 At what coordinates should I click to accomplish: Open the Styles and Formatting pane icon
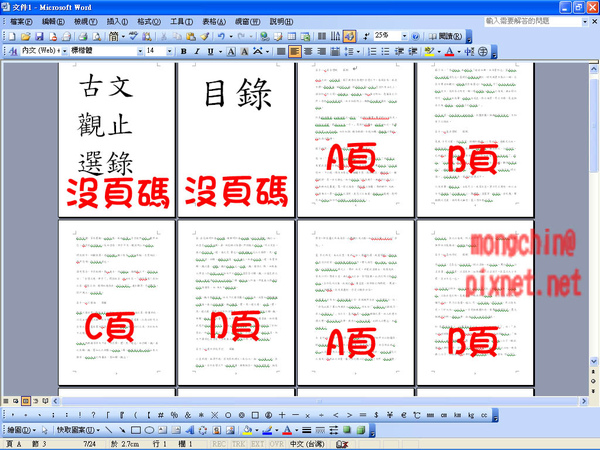pos(13,51)
